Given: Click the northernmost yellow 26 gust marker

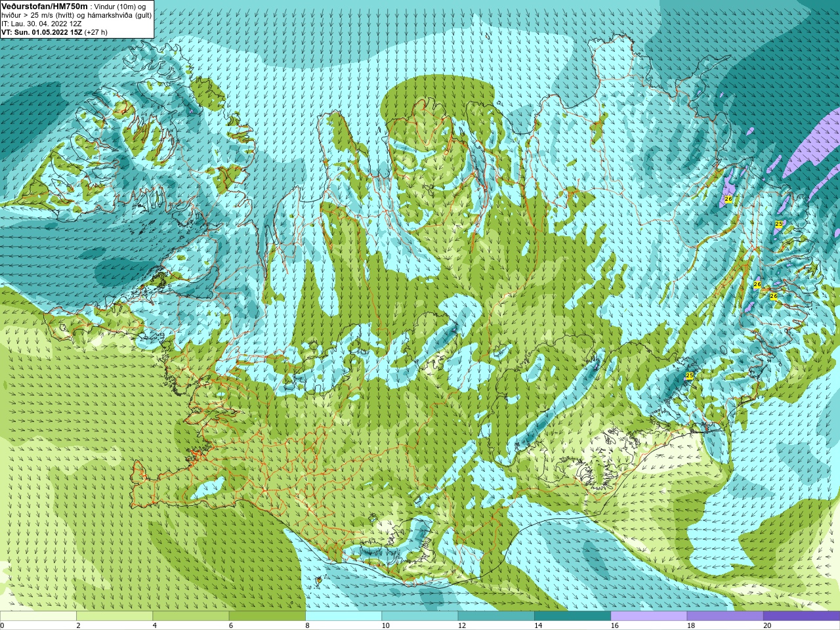Looking at the screenshot, I should click(x=728, y=199).
